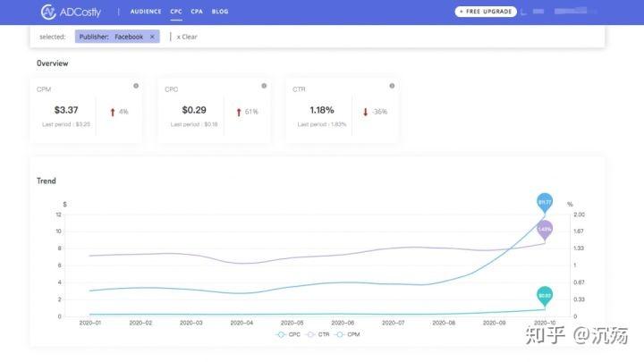Click the 2020-08 axis label
This screenshot has width=644, height=362.
point(444,323)
